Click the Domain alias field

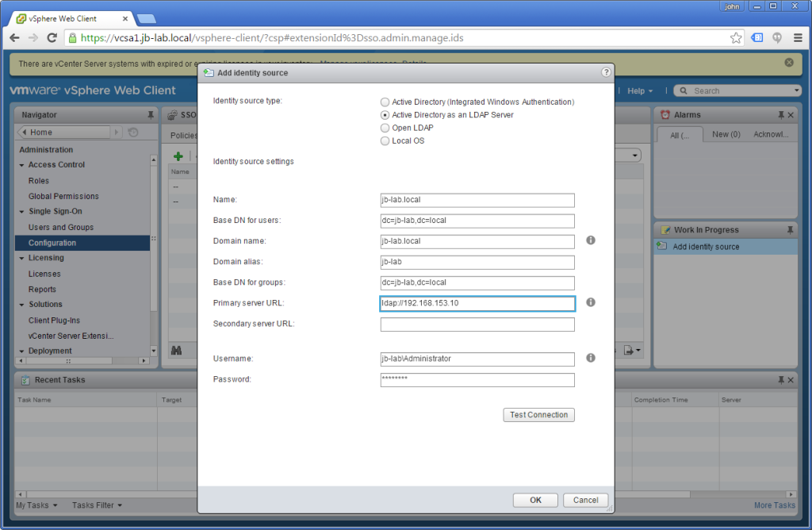[477, 262]
